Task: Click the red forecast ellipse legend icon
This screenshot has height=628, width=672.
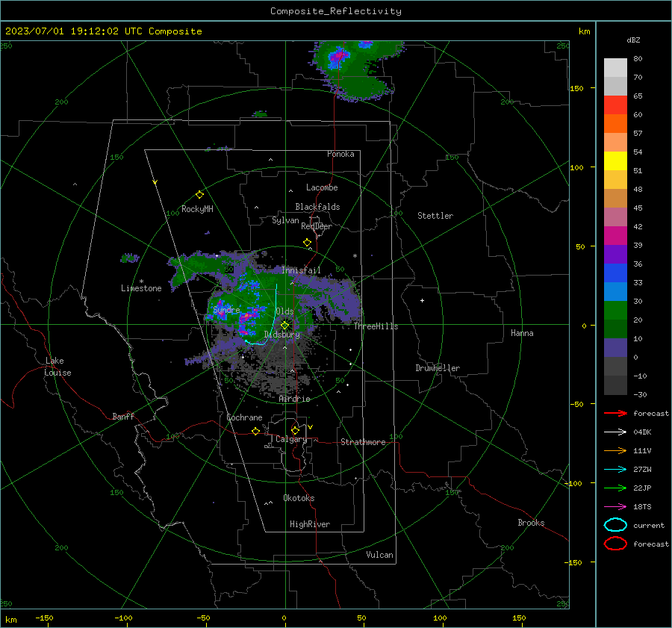Action: click(x=615, y=544)
